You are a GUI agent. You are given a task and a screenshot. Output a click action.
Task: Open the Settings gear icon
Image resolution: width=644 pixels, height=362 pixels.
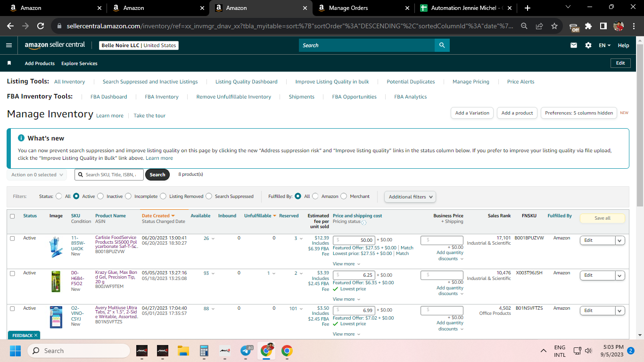point(588,45)
